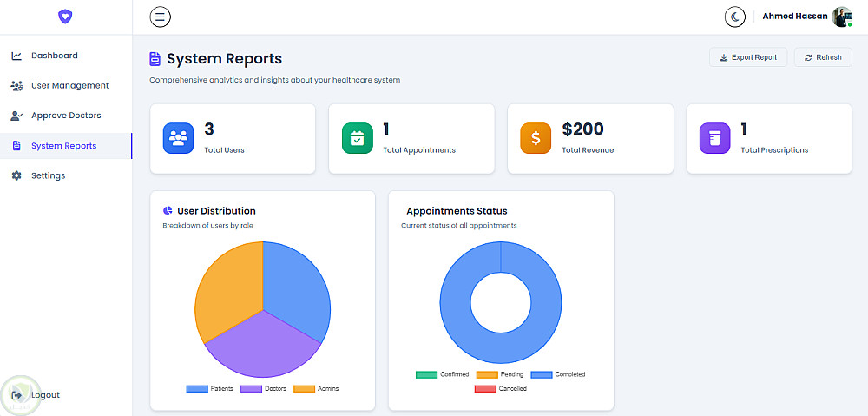The height and width of the screenshot is (416, 868).
Task: Click the purple Total Prescriptions icon
Action: pyautogui.click(x=714, y=138)
